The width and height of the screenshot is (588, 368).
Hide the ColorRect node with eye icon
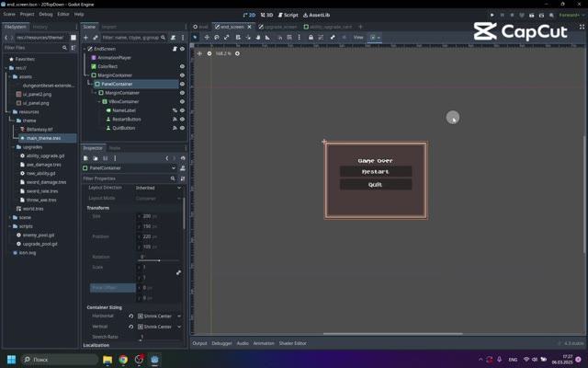[x=182, y=66]
